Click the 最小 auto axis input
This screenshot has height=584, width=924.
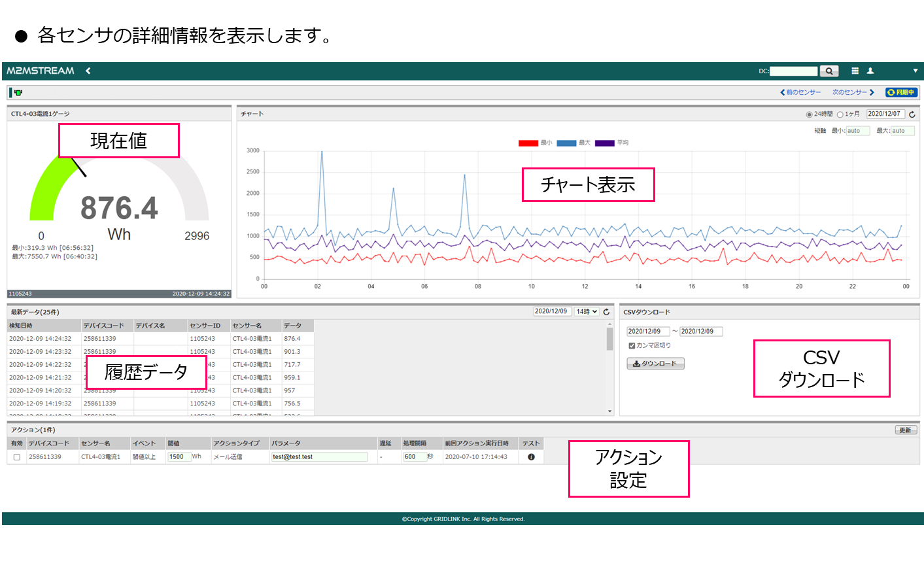(857, 131)
